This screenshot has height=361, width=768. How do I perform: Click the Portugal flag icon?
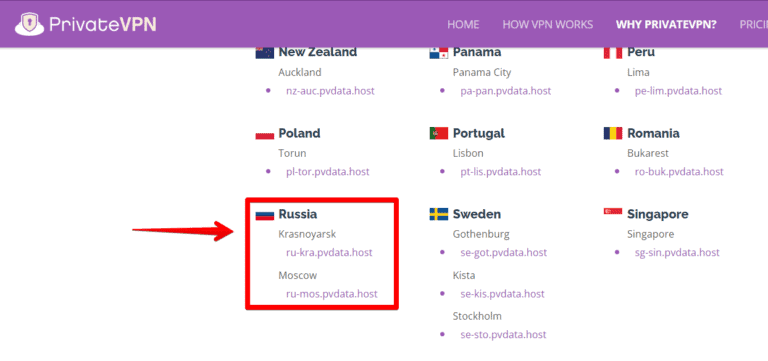point(439,133)
